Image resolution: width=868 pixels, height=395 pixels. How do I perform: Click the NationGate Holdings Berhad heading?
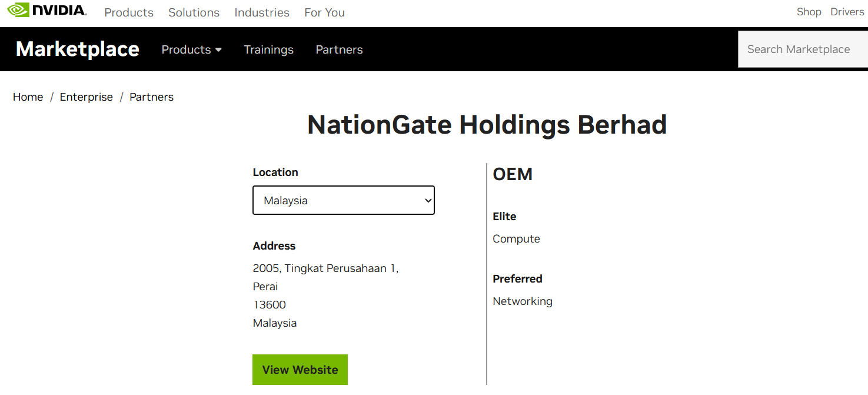(487, 125)
